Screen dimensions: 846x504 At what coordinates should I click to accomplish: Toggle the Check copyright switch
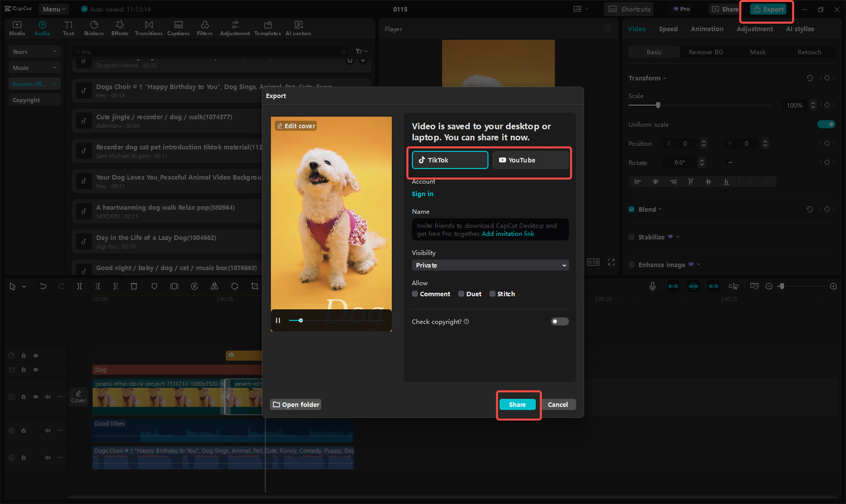coord(559,321)
